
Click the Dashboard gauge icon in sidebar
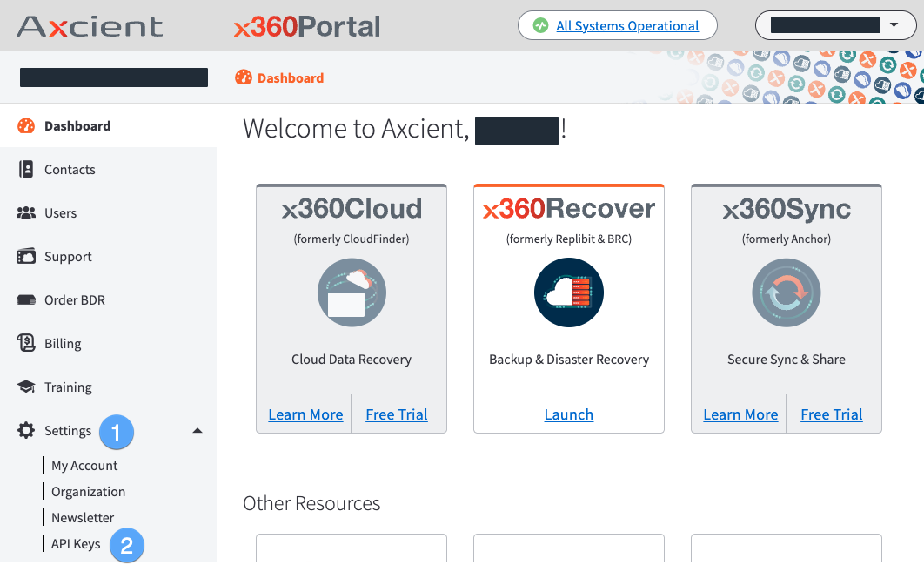(26, 125)
